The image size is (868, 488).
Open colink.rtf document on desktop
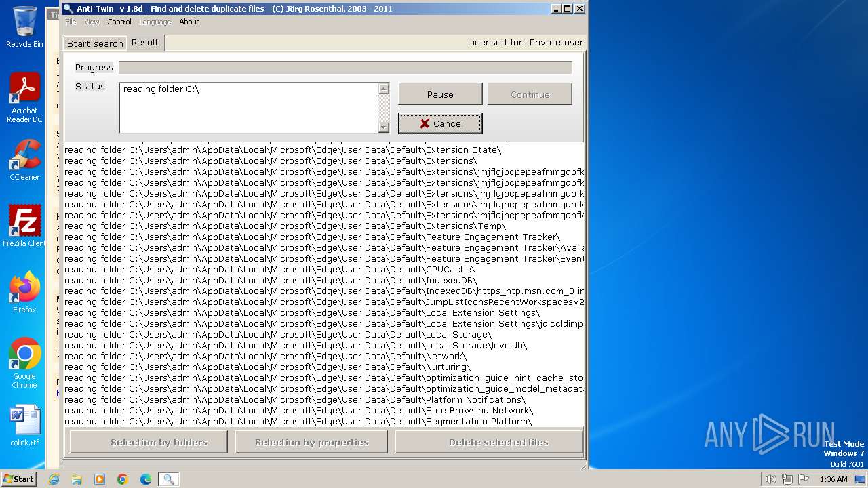[24, 425]
